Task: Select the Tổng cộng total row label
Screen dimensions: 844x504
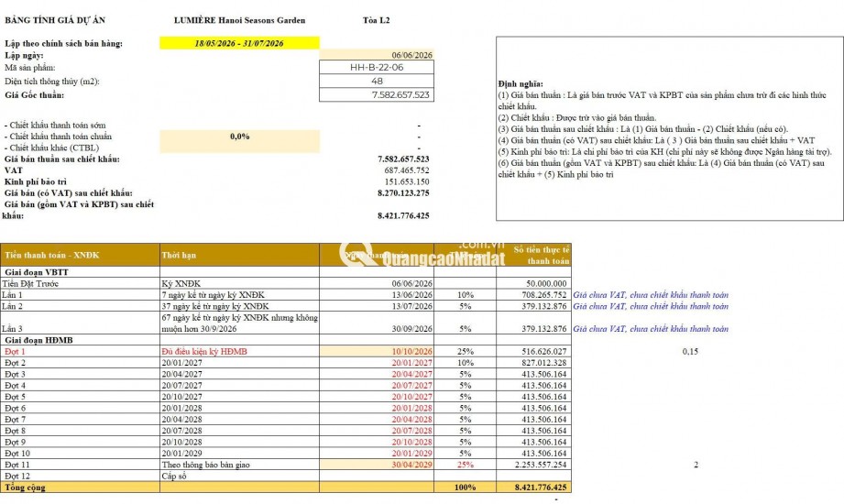Action: pos(26,488)
